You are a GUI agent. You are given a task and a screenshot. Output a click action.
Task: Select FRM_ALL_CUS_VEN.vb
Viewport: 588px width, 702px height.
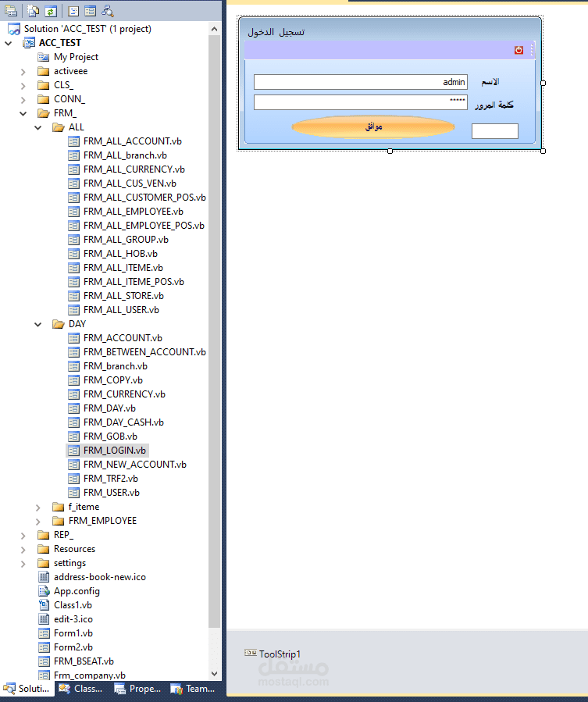[x=130, y=183]
